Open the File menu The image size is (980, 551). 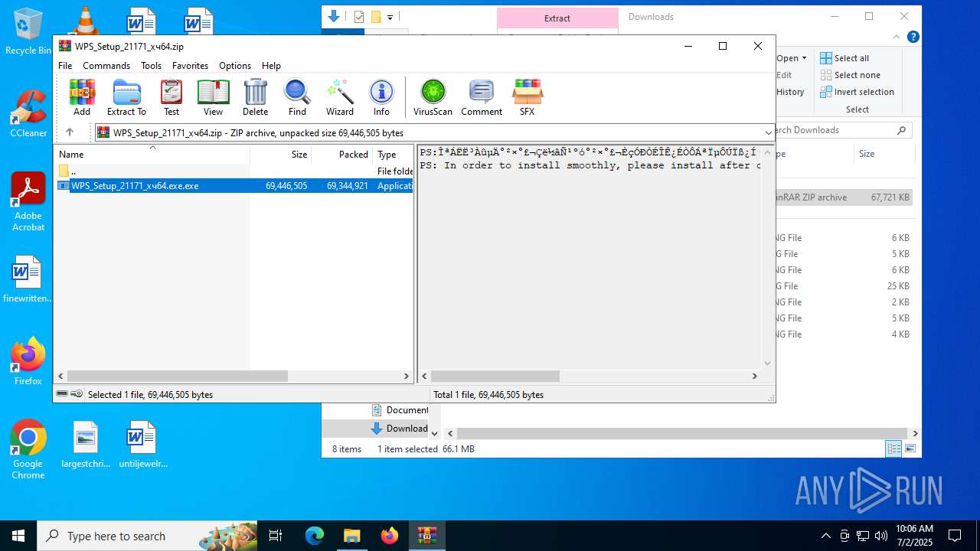65,66
